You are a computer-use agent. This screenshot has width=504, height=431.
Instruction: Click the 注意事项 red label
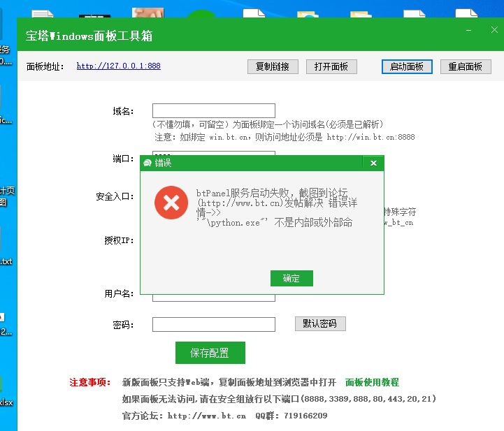(x=90, y=382)
